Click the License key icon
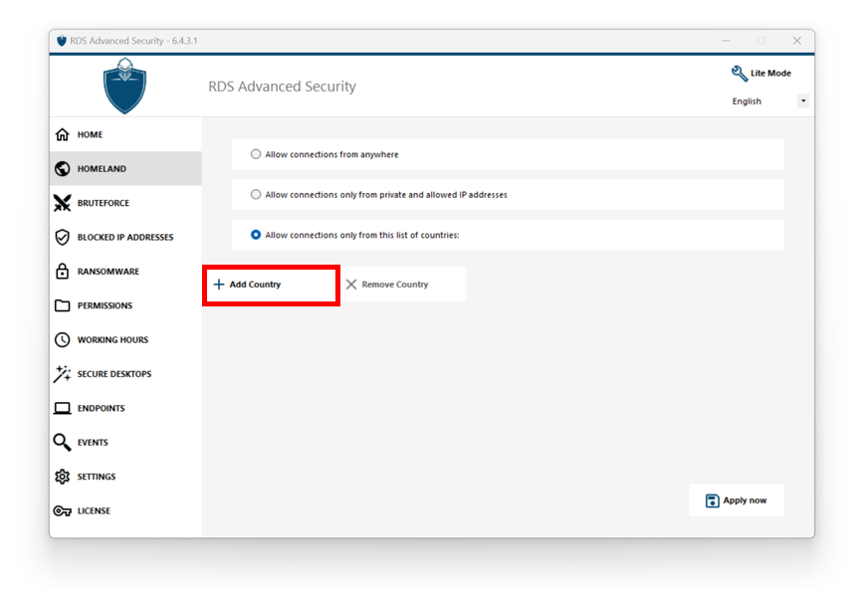This screenshot has width=868, height=589. 62,511
